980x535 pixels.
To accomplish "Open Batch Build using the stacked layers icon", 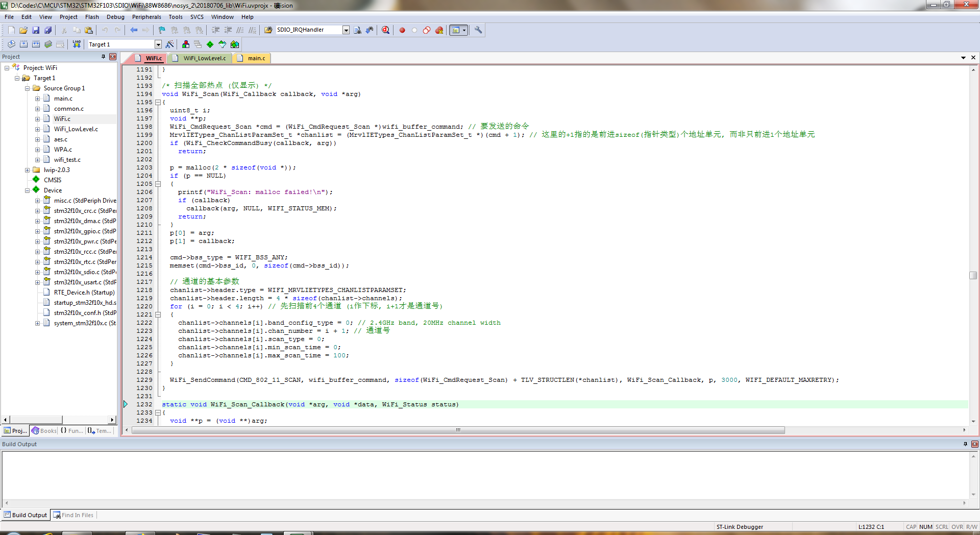I will (48, 44).
